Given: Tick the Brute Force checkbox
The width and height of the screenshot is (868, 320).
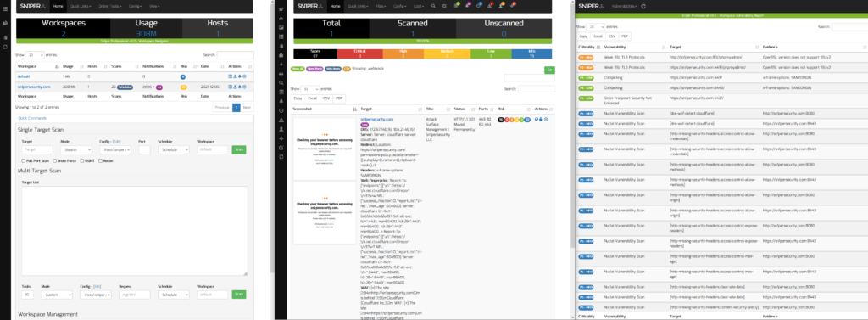Looking at the screenshot, I should pos(55,160).
